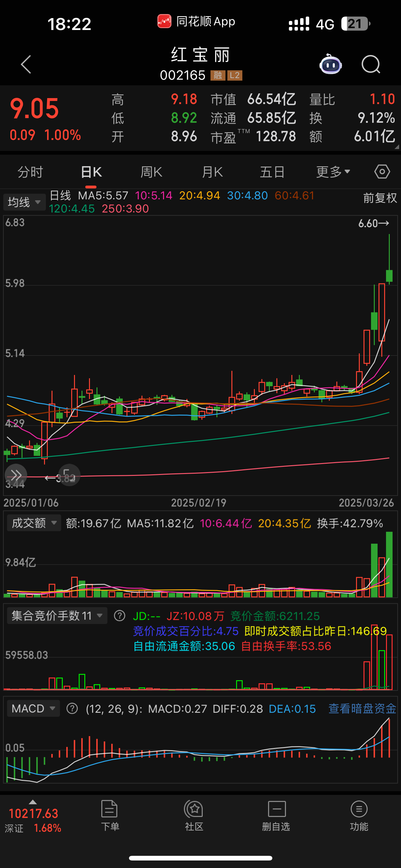Expand quote panel corner triangle
The width and height of the screenshot is (401, 868).
coord(397,147)
